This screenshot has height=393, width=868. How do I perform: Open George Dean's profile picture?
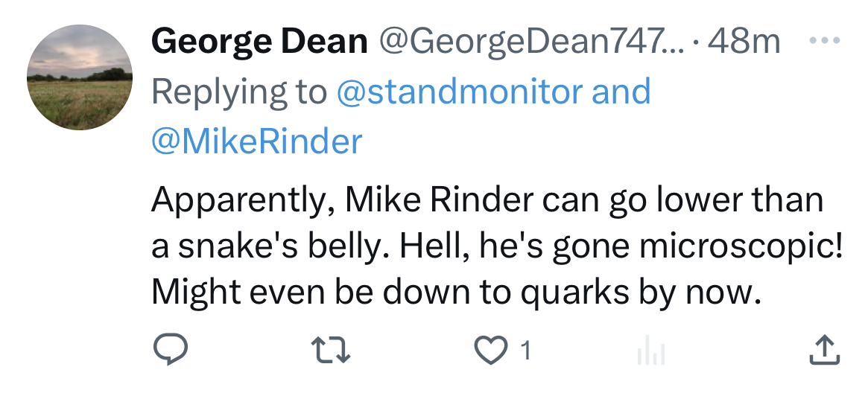80,77
